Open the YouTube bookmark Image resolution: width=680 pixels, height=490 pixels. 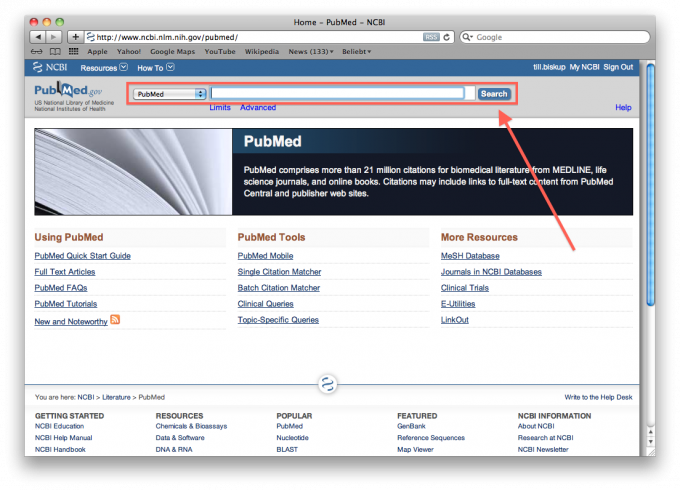click(x=220, y=52)
